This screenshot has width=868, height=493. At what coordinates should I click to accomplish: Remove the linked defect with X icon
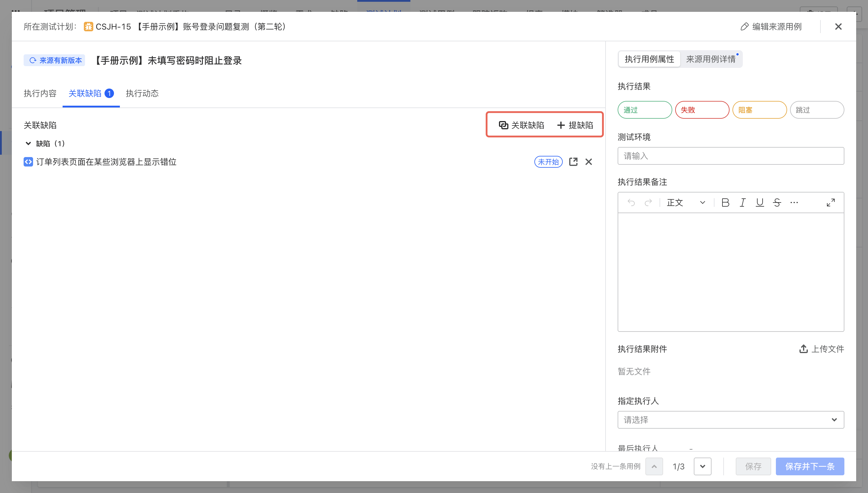click(x=589, y=162)
